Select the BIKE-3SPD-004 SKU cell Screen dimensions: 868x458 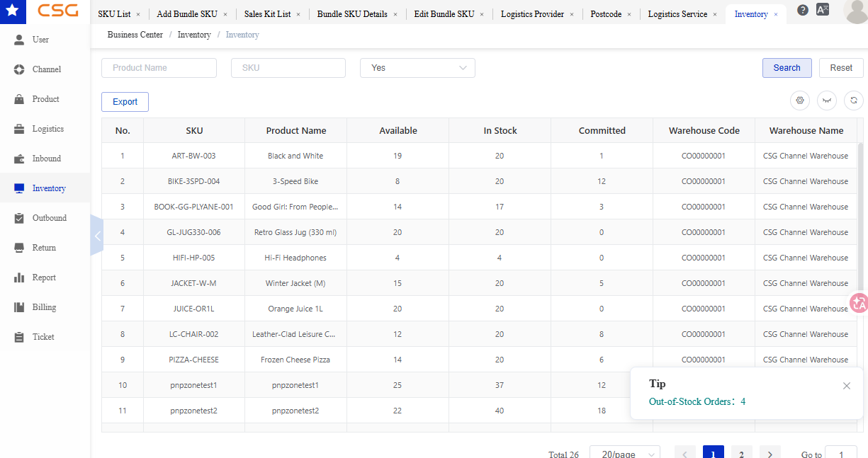pyautogui.click(x=194, y=181)
